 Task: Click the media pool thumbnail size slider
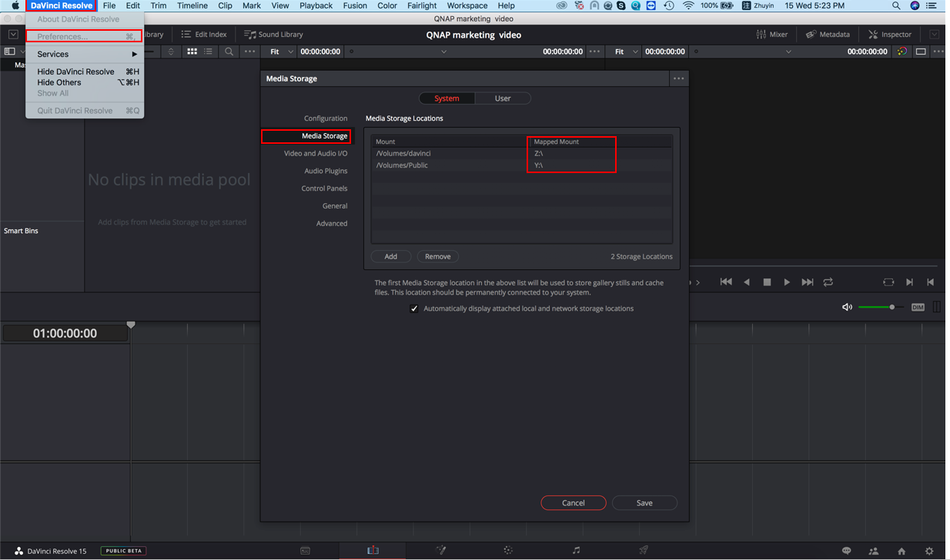(150, 52)
